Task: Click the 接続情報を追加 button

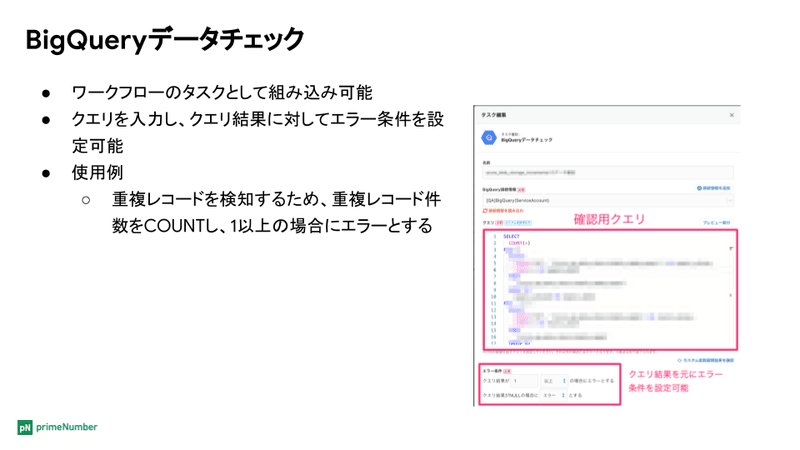Action: [713, 188]
